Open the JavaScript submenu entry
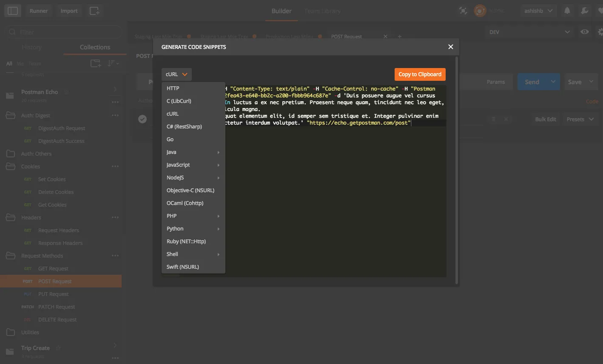 pyautogui.click(x=193, y=165)
